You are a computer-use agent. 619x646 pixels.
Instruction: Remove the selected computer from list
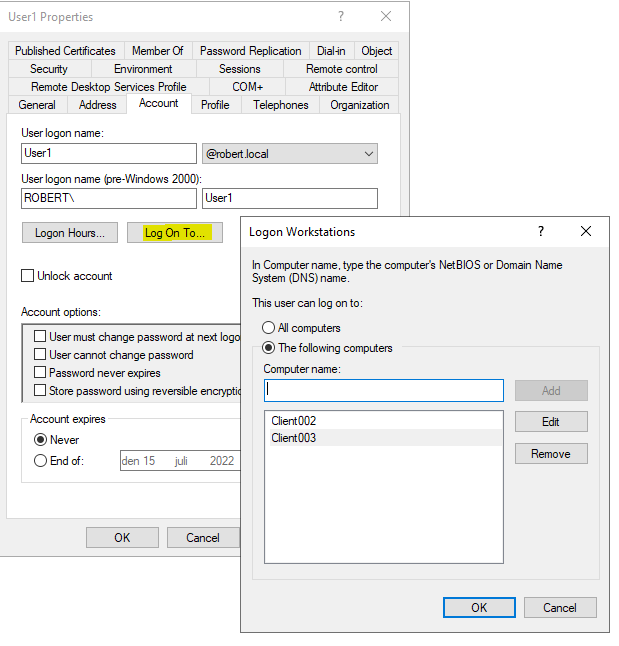coord(551,454)
